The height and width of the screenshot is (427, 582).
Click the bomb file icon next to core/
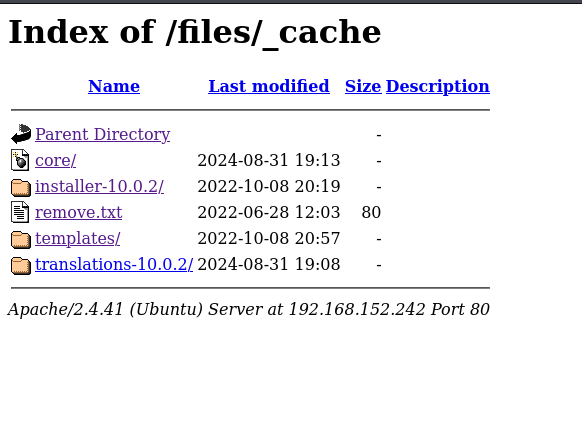tap(20, 160)
